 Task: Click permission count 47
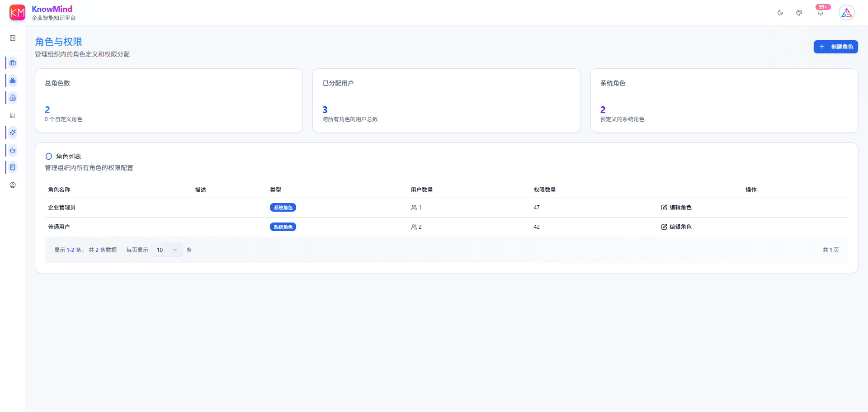click(537, 208)
